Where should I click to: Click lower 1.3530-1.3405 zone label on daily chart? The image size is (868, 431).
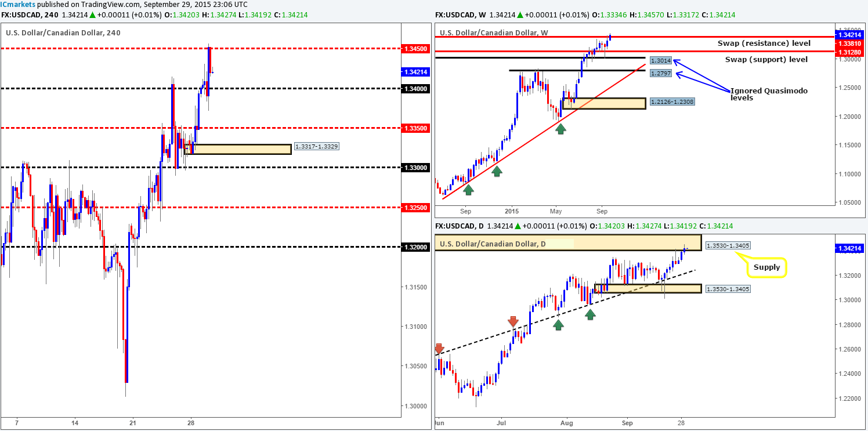click(x=728, y=288)
